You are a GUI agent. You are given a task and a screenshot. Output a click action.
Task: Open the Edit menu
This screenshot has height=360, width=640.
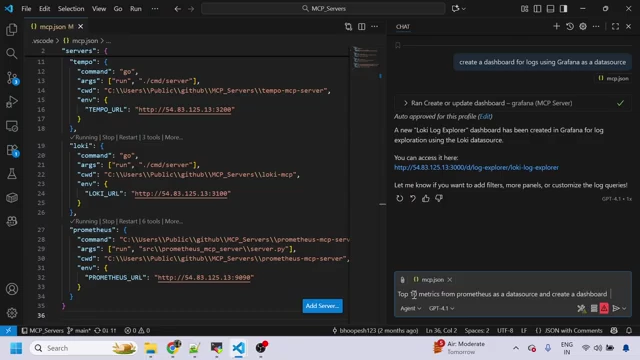44,9
